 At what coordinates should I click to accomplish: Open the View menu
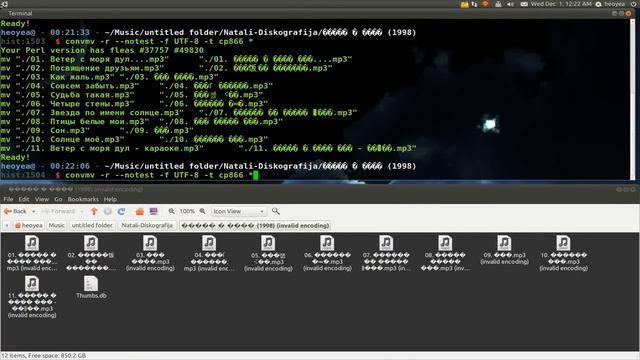pyautogui.click(x=42, y=199)
